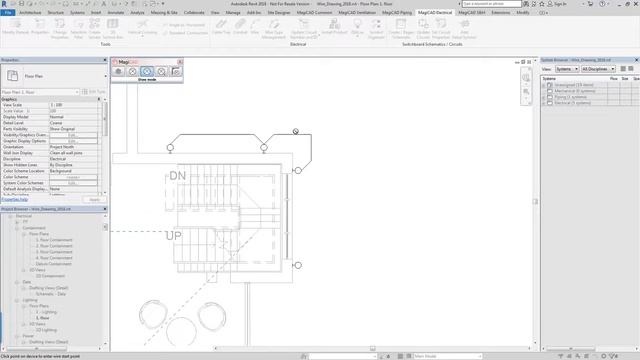Viewport: 640px width, 360px height.
Task: Collapse the Lighting node in Project Browser
Action: [x=17, y=300]
